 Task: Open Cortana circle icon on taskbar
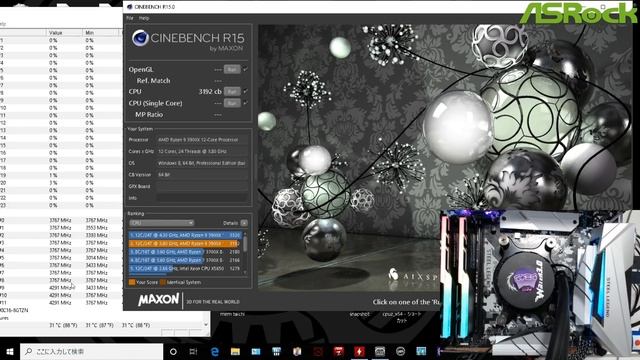pos(173,351)
